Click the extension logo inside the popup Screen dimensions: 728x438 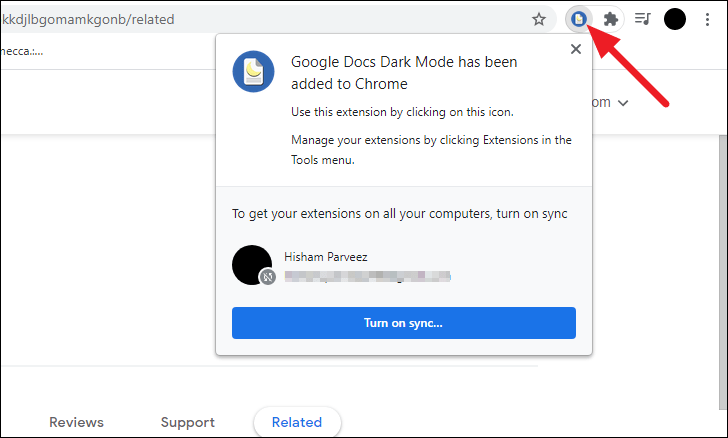(254, 71)
